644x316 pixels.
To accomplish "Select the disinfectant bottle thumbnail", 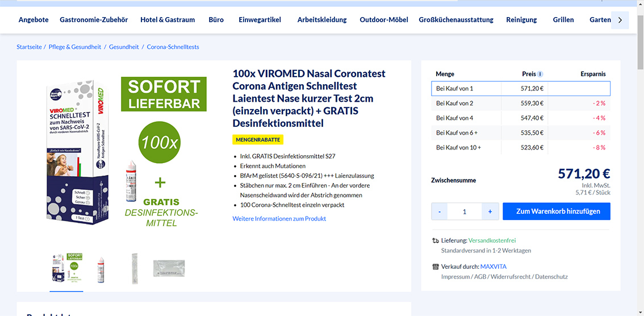I will pyautogui.click(x=100, y=269).
